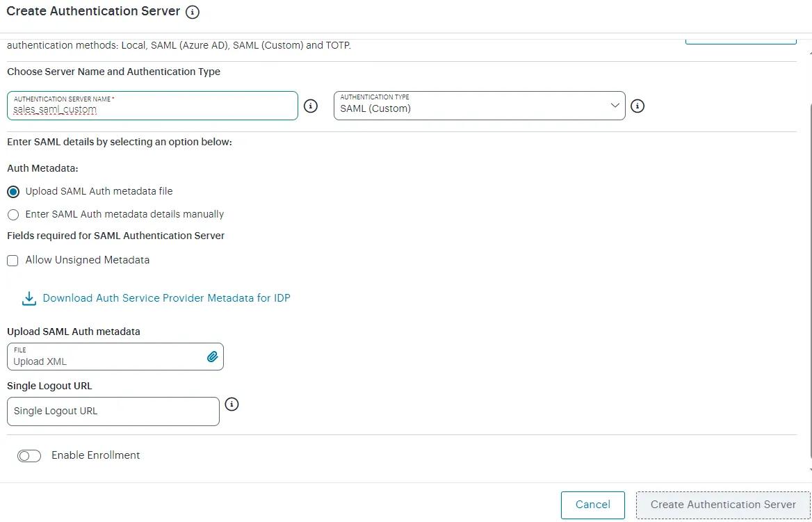
Task: Click 'Upload SAML Auth metadata' heading
Action: 74,332
